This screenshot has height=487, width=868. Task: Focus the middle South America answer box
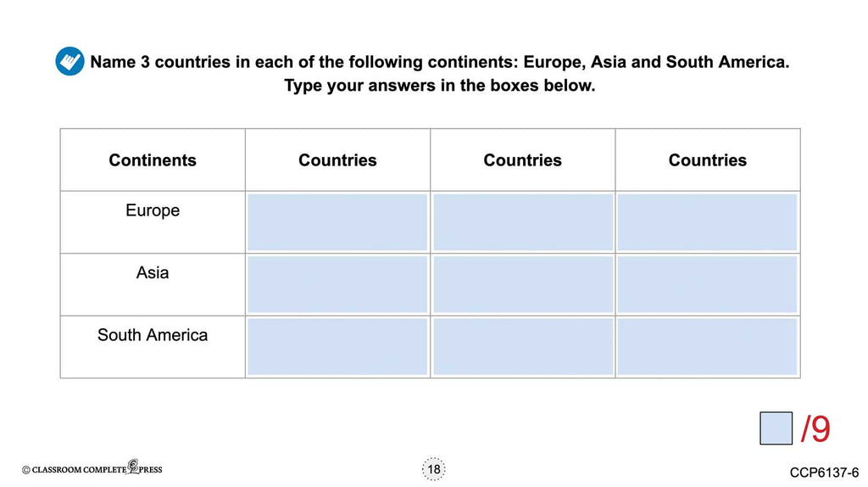[523, 346]
